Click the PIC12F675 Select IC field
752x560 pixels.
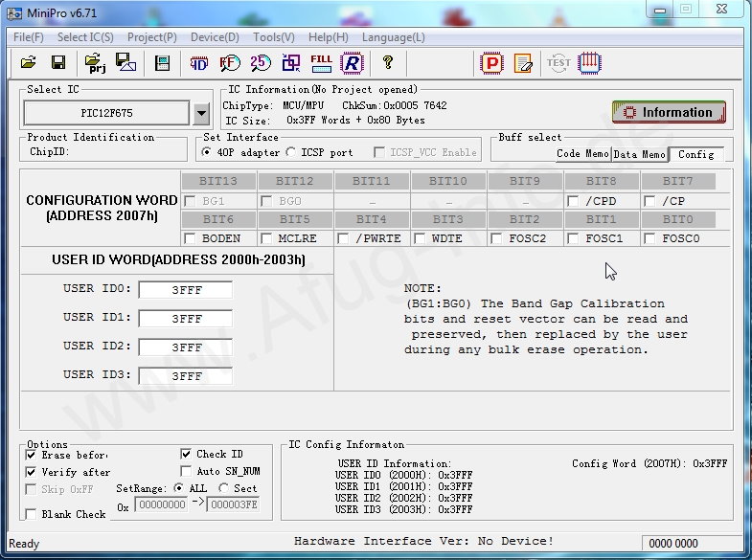coord(106,114)
